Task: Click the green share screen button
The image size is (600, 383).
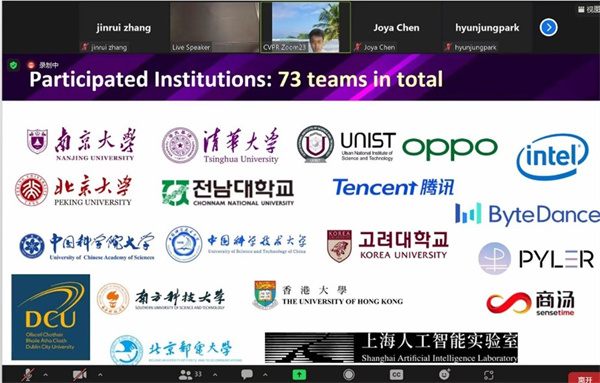Action: [299, 375]
